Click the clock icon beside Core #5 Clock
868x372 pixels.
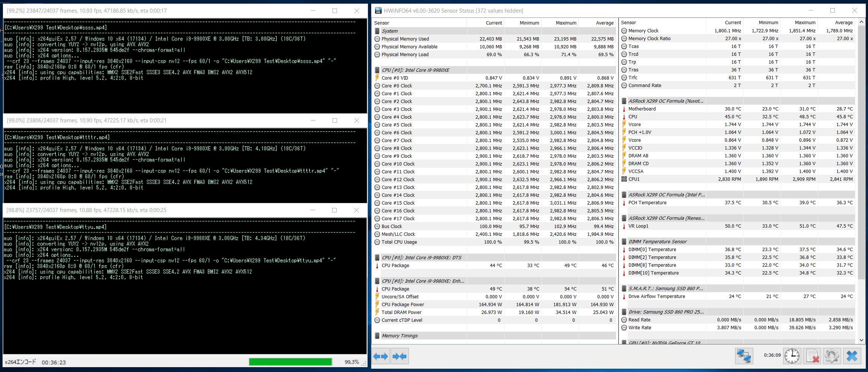tap(377, 125)
